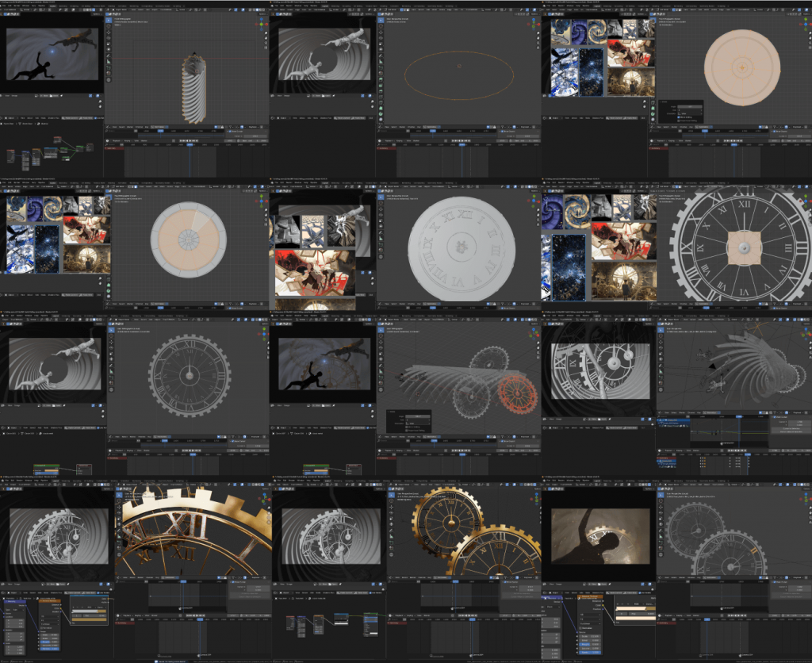Click color ramp gradient in golden clock nodes
The height and width of the screenshot is (663, 812).
[x=86, y=609]
